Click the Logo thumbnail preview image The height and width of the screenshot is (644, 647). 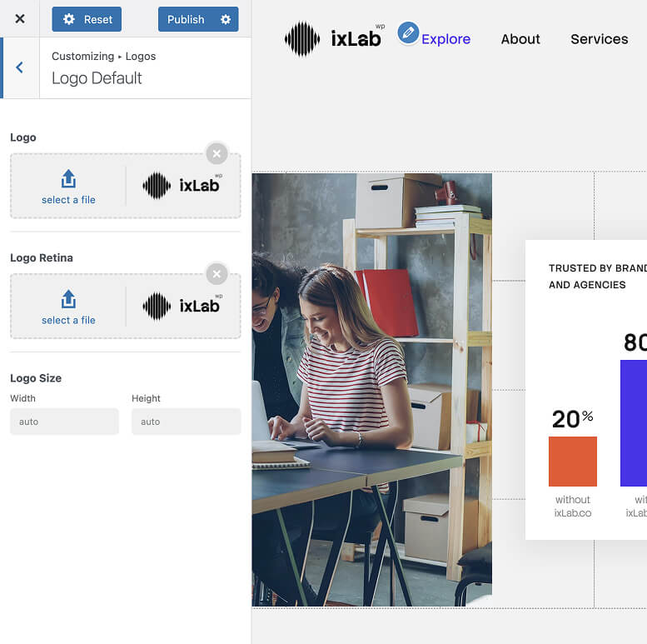tap(182, 186)
